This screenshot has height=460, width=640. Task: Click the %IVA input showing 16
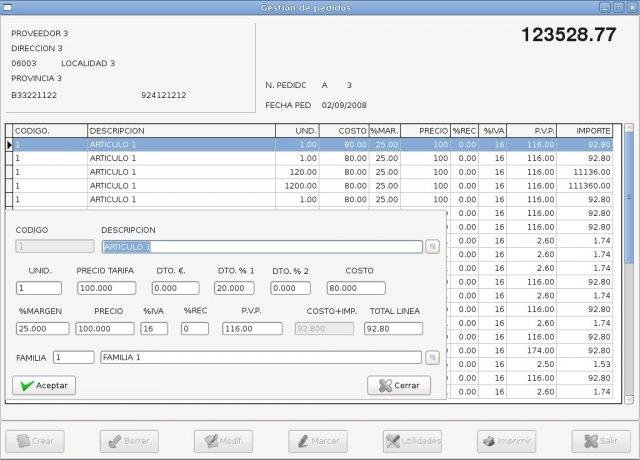point(154,329)
